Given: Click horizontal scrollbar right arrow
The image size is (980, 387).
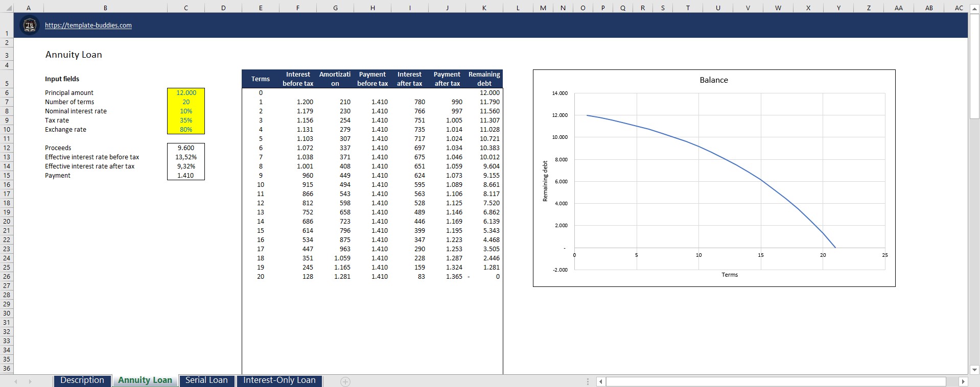Looking at the screenshot, I should [963, 381].
